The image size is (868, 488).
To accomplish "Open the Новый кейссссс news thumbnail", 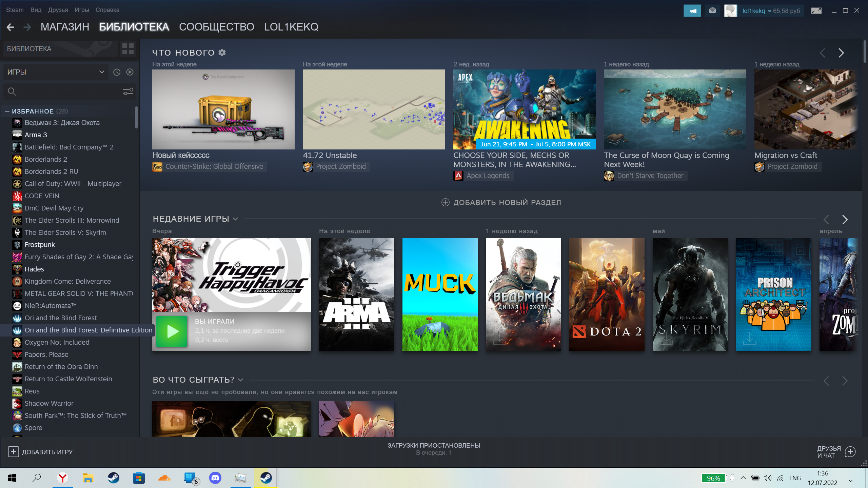I will coord(223,109).
